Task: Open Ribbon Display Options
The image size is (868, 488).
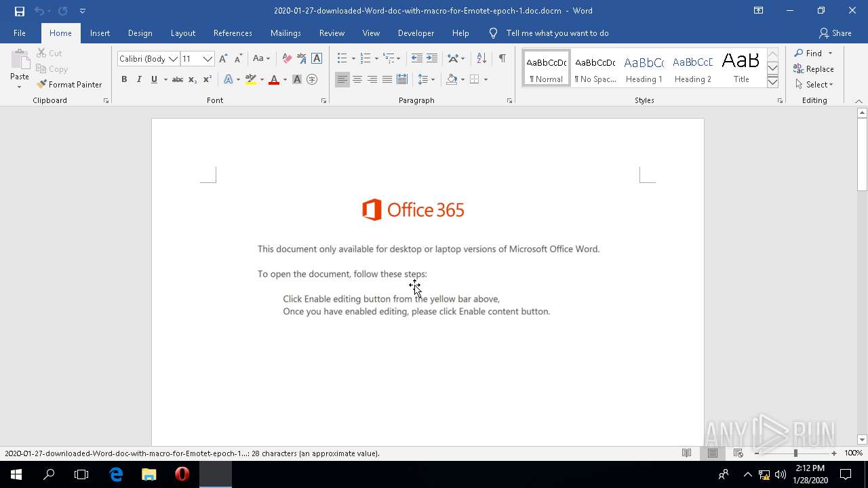Action: (758, 11)
